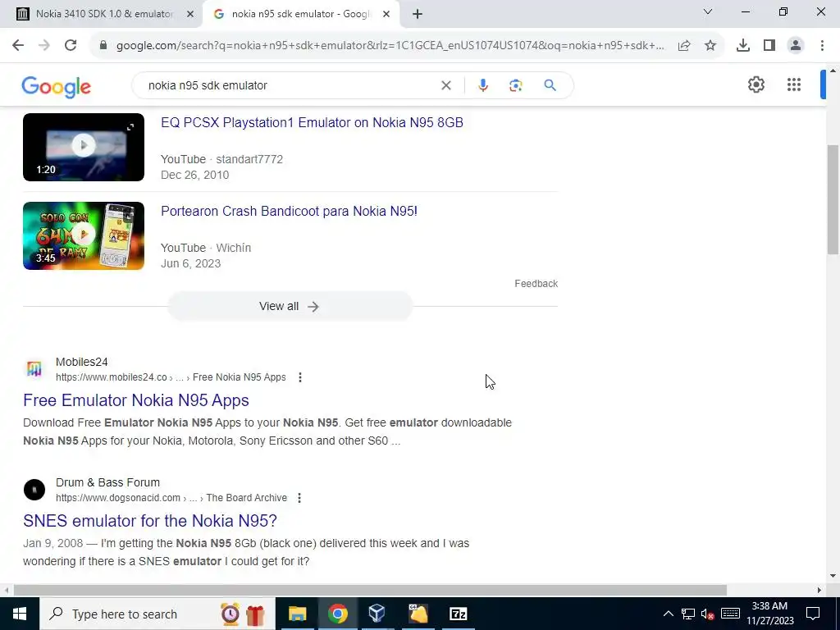Start voice search with microphone
Screen dimensions: 840x630
[482, 85]
